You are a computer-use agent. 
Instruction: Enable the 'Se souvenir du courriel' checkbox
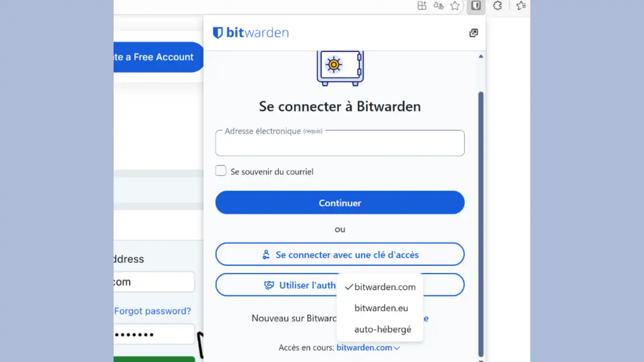pyautogui.click(x=221, y=171)
